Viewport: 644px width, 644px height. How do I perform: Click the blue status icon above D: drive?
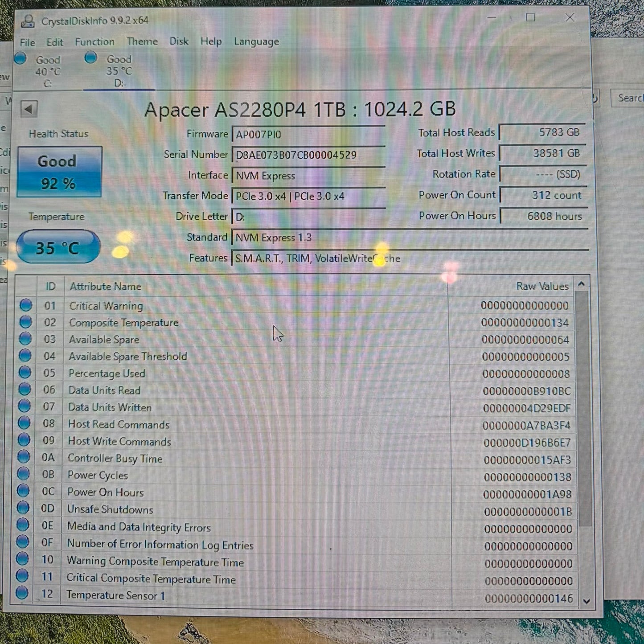91,57
